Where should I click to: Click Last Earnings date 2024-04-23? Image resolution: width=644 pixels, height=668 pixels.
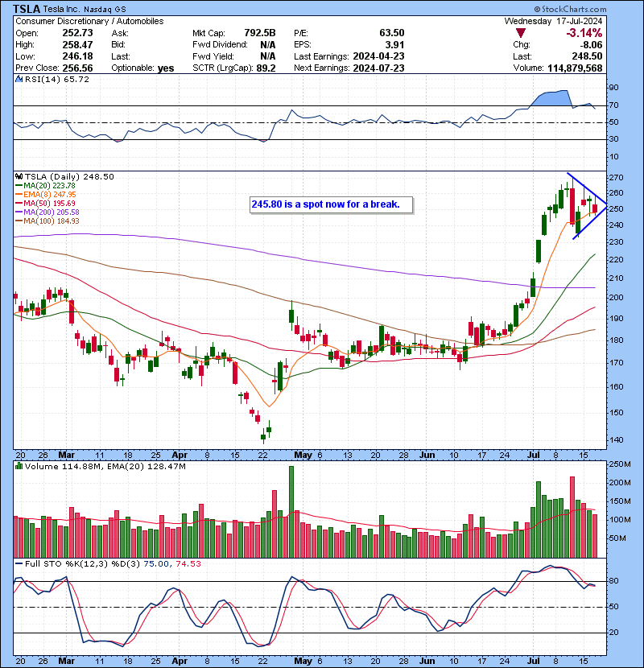378,56
